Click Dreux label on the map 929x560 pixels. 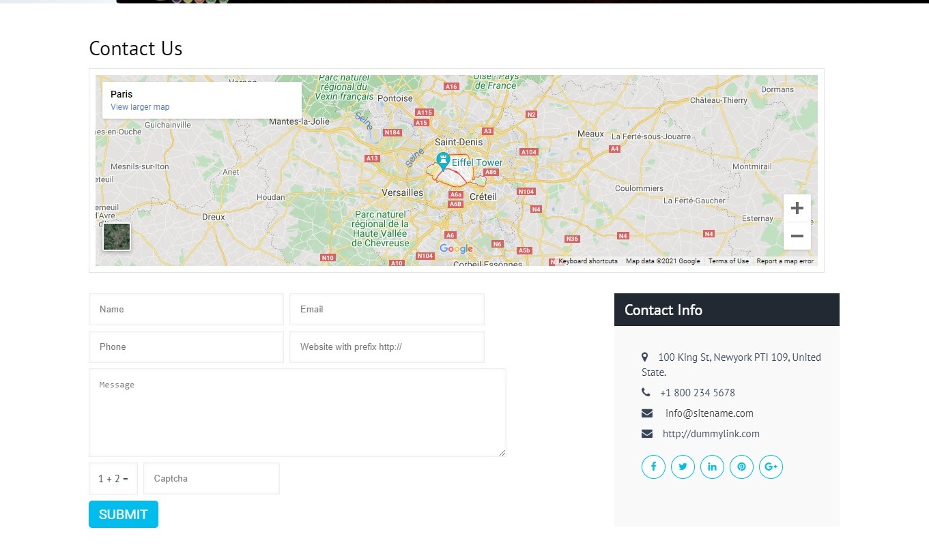[x=214, y=217]
